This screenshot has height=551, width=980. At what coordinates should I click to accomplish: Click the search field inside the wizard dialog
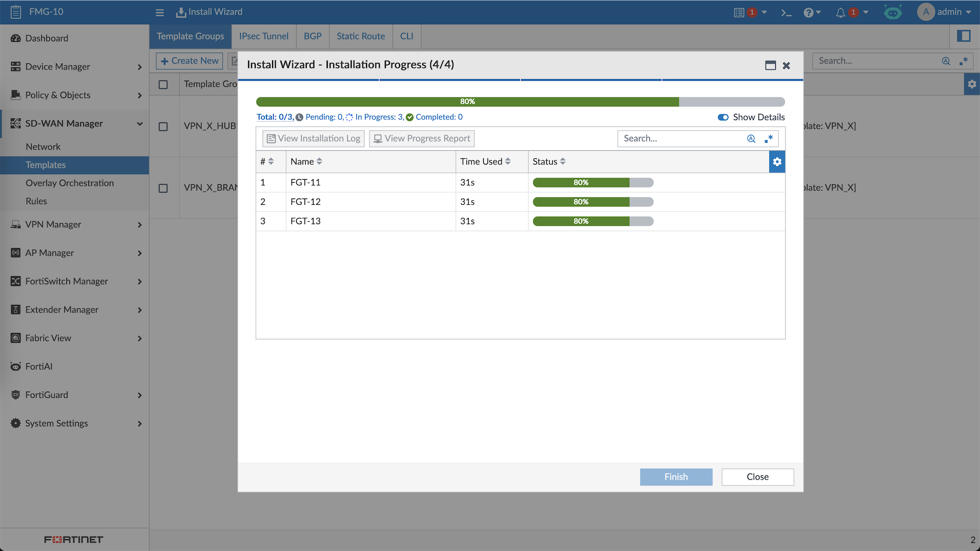coord(681,138)
